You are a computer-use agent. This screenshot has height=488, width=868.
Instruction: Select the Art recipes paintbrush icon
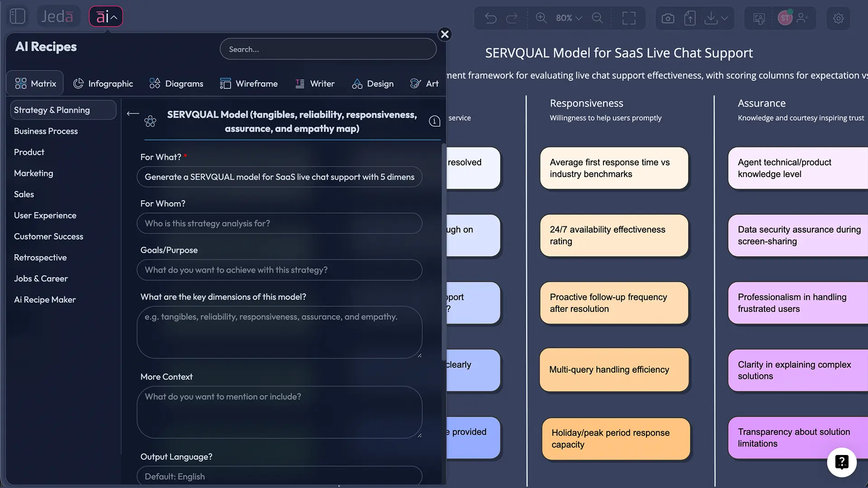click(x=415, y=83)
